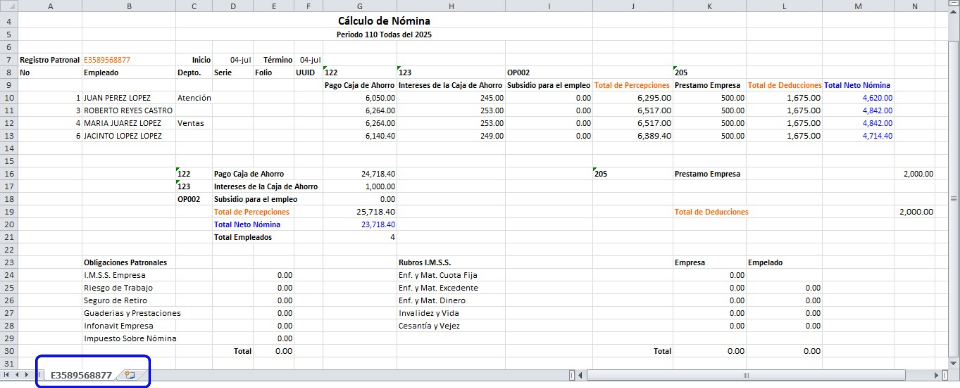
Task: Select row 16 header
Action: click(x=9, y=174)
